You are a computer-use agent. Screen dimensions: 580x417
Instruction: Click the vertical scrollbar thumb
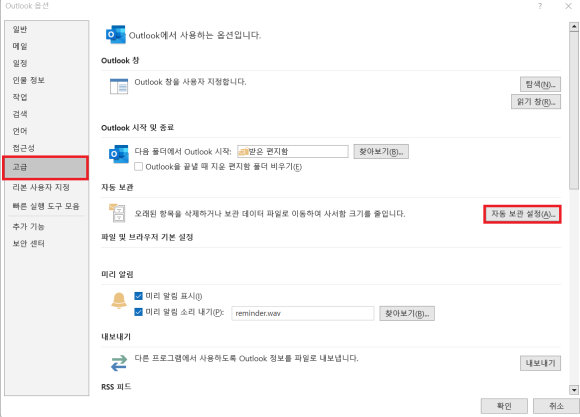574,110
